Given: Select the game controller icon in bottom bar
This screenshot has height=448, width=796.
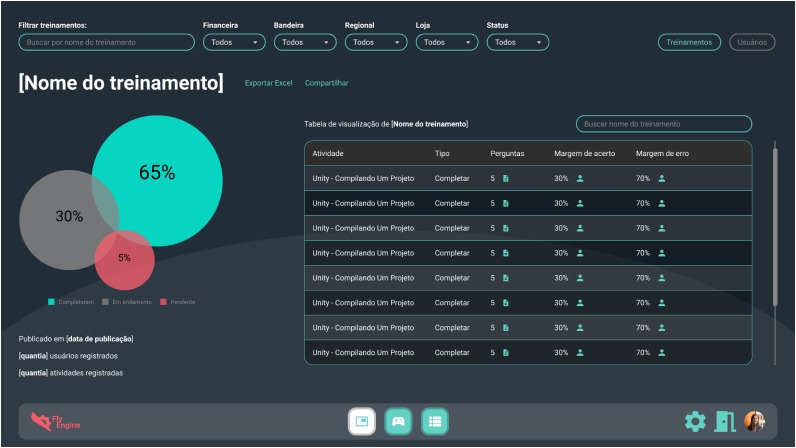Looking at the screenshot, I should (398, 422).
